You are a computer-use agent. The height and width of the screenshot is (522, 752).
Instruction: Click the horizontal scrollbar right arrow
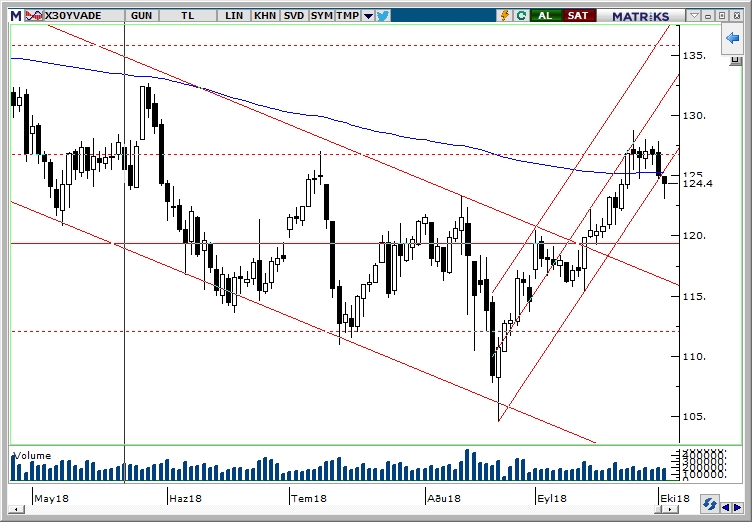(x=672, y=509)
